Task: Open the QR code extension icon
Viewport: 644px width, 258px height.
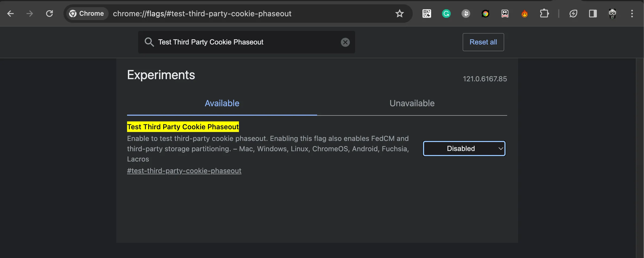Action: (x=427, y=14)
